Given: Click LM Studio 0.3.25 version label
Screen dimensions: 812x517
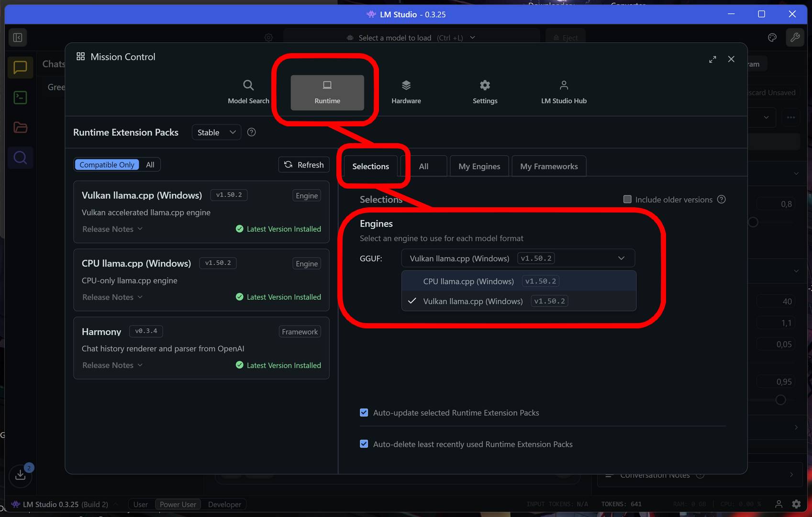Looking at the screenshot, I should coord(51,504).
